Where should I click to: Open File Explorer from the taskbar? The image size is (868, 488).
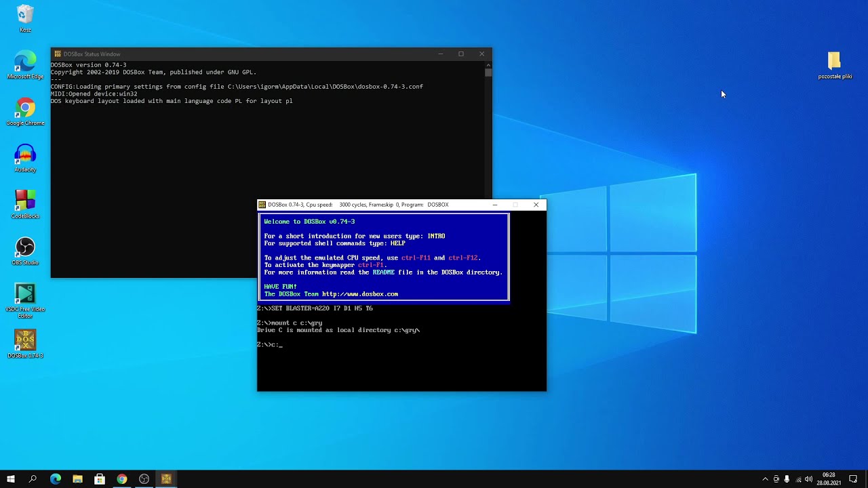tap(77, 479)
